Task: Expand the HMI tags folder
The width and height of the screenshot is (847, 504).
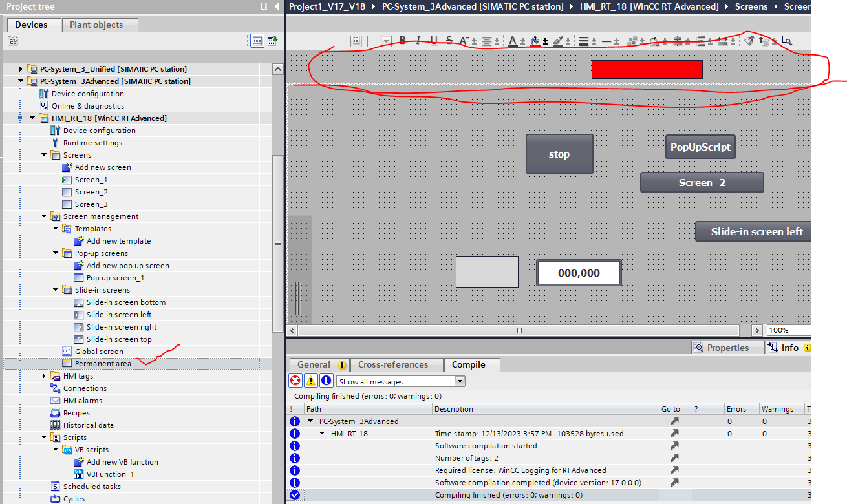Action: pos(44,376)
